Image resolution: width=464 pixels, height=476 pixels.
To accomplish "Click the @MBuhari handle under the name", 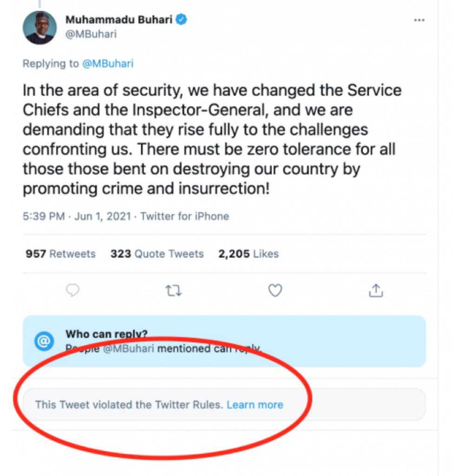I will coord(91,34).
